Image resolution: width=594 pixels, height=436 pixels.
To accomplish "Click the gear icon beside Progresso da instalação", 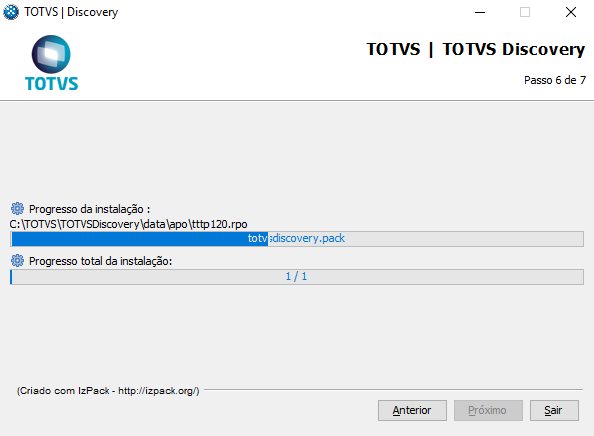I will pos(17,208).
